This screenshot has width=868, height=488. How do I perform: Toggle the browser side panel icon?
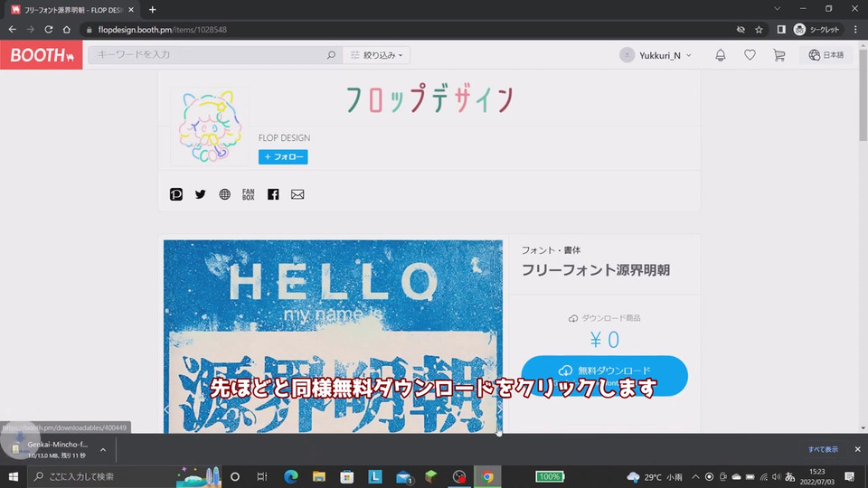[781, 29]
